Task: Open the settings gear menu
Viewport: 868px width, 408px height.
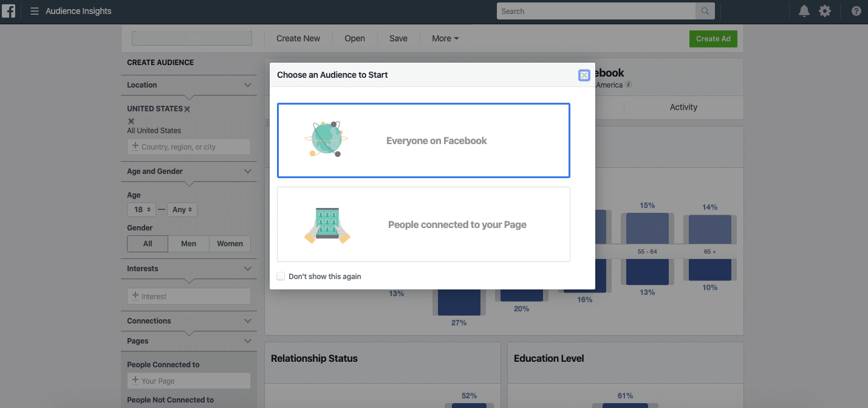Action: pos(824,11)
